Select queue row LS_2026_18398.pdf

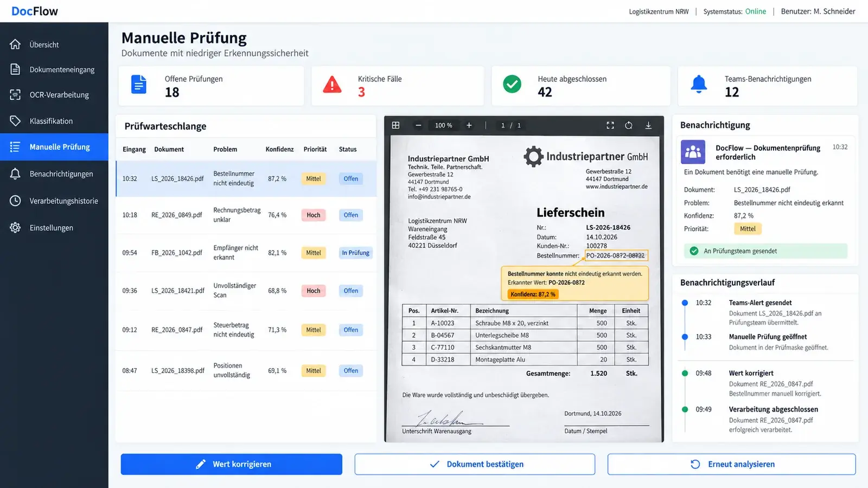coord(246,371)
